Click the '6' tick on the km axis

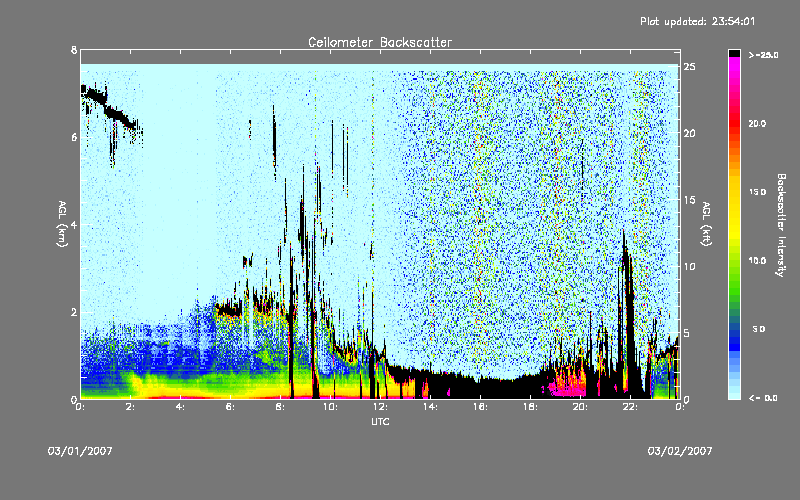74,137
